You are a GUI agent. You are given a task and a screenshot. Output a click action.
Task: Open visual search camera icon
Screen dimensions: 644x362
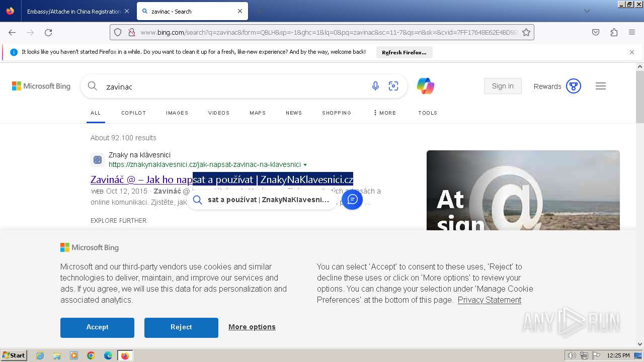point(393,86)
